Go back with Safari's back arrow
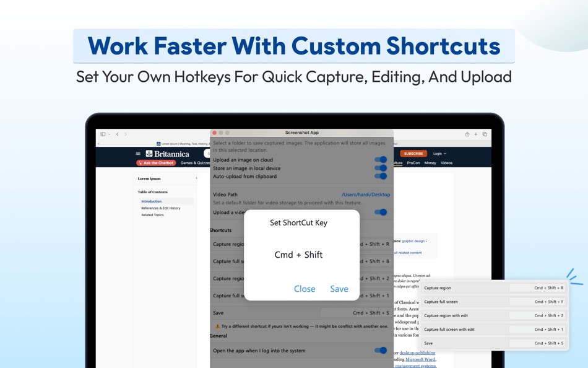588x368 pixels. coord(118,134)
